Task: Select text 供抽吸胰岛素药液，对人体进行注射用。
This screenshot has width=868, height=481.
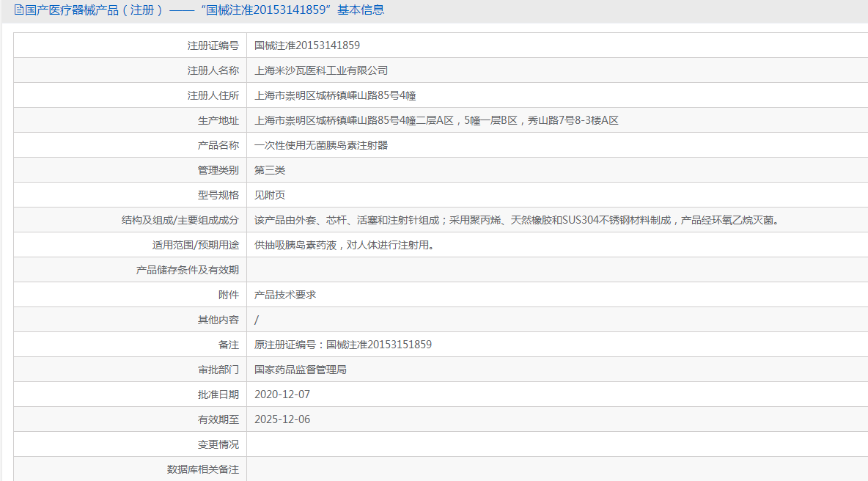Action: (346, 245)
